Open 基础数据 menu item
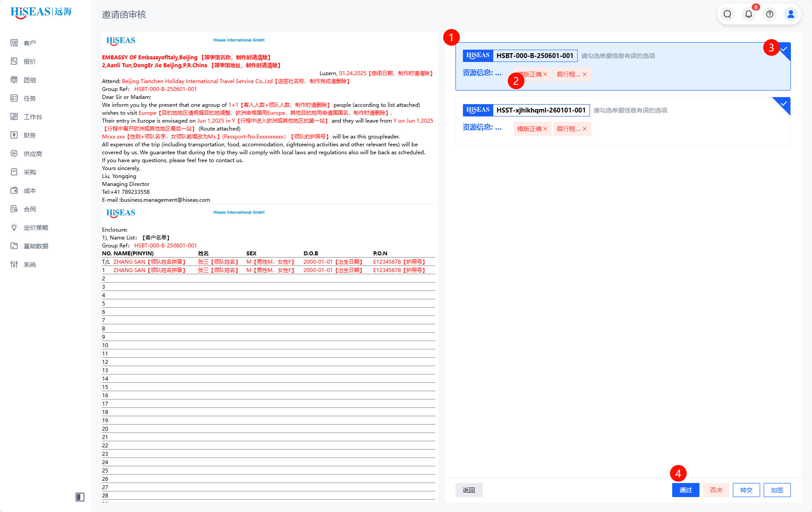Screen dimensions: 812x512 (36, 246)
